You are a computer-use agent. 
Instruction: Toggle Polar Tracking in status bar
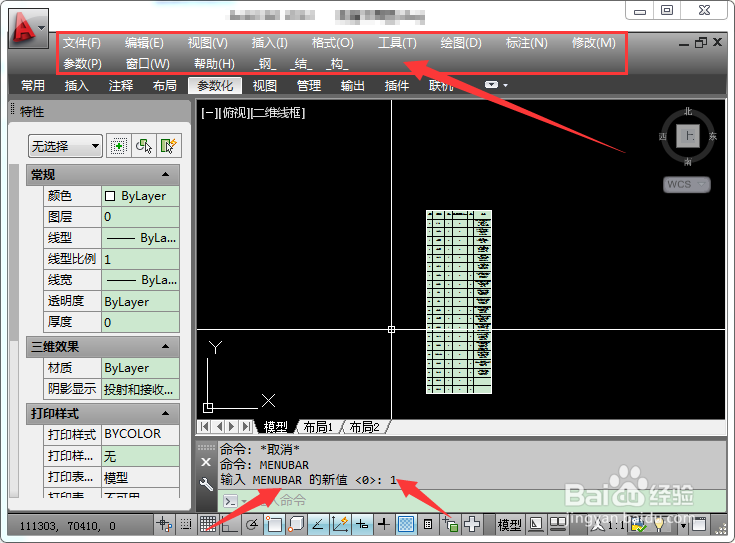tap(252, 524)
